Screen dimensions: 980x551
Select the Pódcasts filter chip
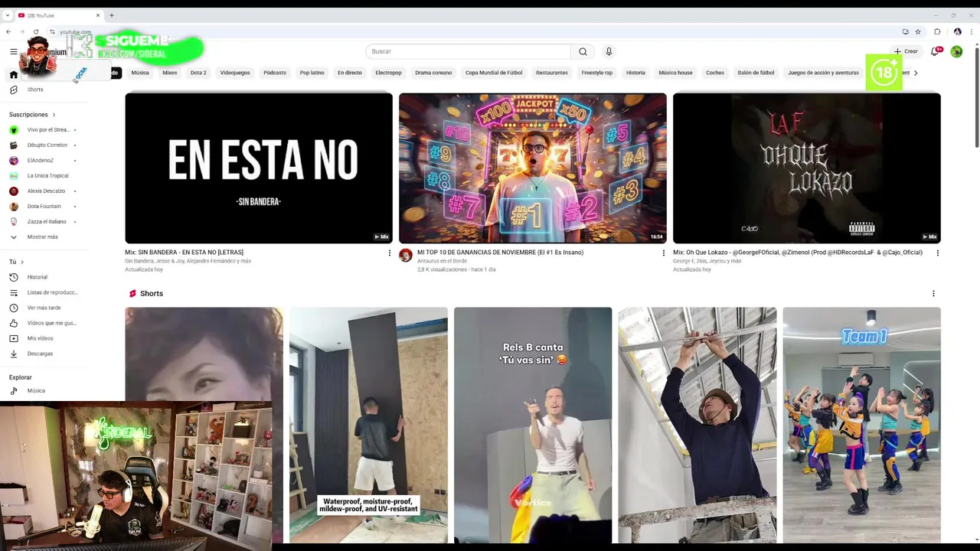[275, 73]
